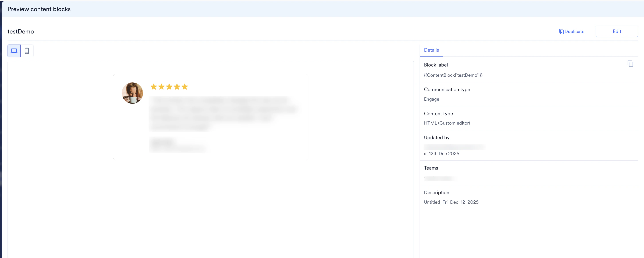Click the laptop icon in the view switcher
Image resolution: width=644 pixels, height=258 pixels.
coord(14,51)
